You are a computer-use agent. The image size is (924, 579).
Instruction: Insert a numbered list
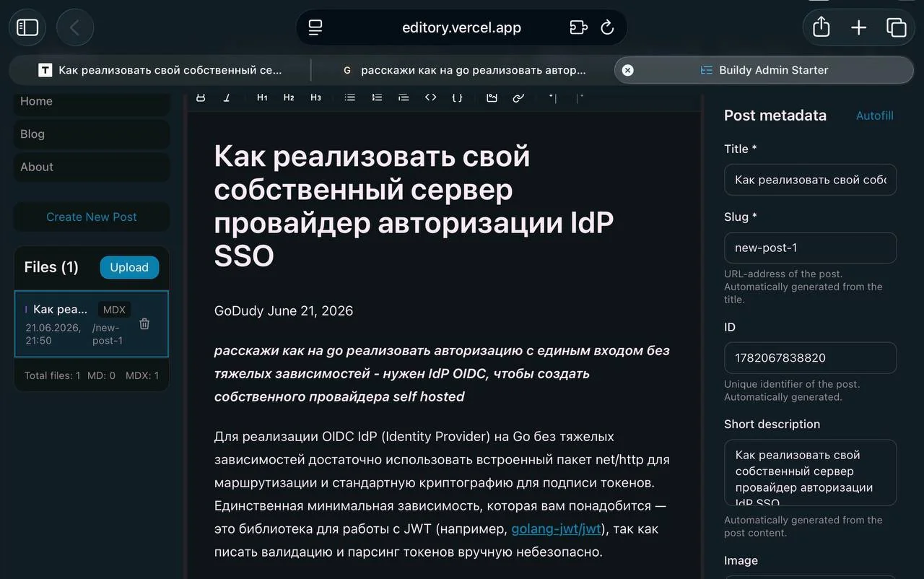pyautogui.click(x=377, y=97)
